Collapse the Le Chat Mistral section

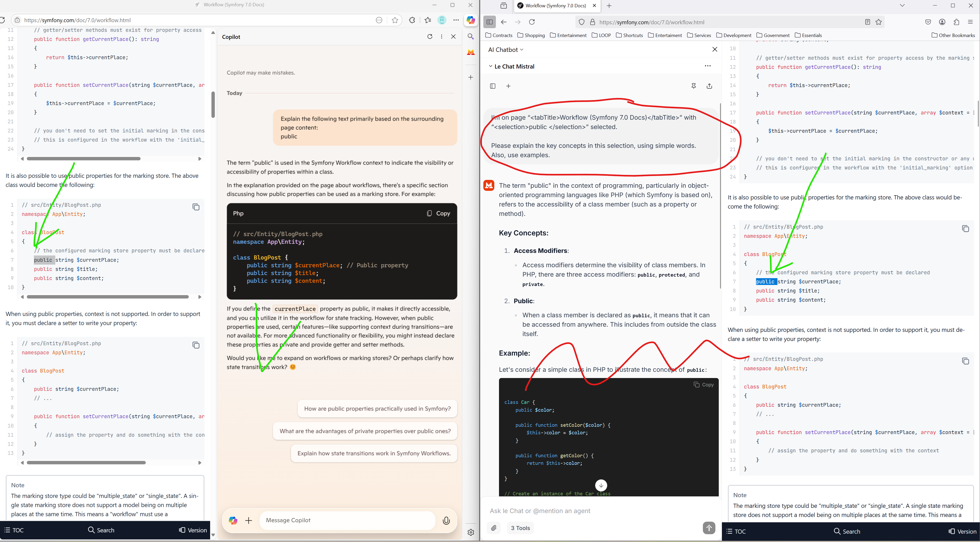pyautogui.click(x=490, y=66)
